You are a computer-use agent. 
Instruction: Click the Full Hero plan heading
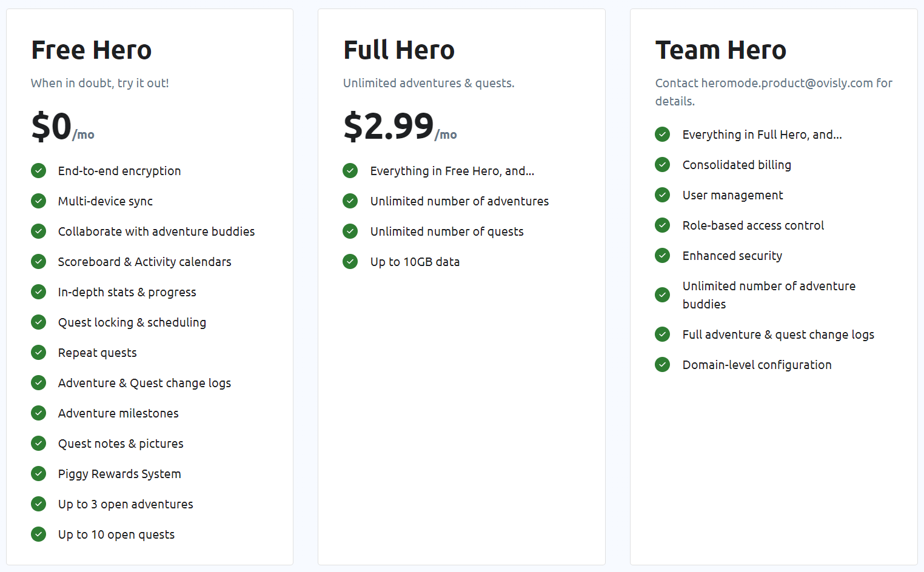point(399,50)
